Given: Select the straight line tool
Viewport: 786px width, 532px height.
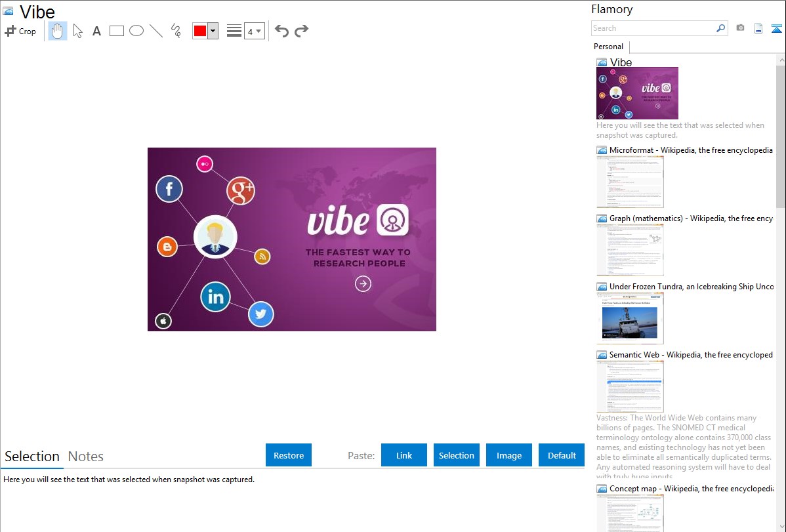Looking at the screenshot, I should tap(156, 31).
